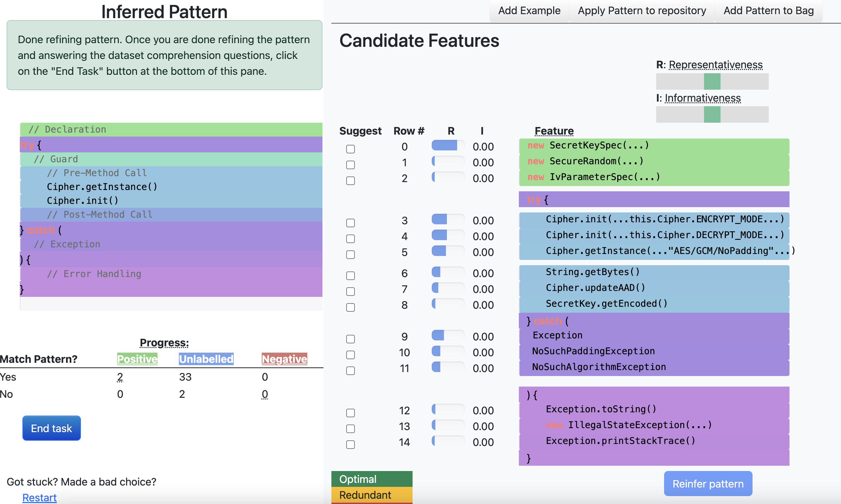Adjust the Informativeness slider handle
841x504 pixels.
(x=712, y=114)
